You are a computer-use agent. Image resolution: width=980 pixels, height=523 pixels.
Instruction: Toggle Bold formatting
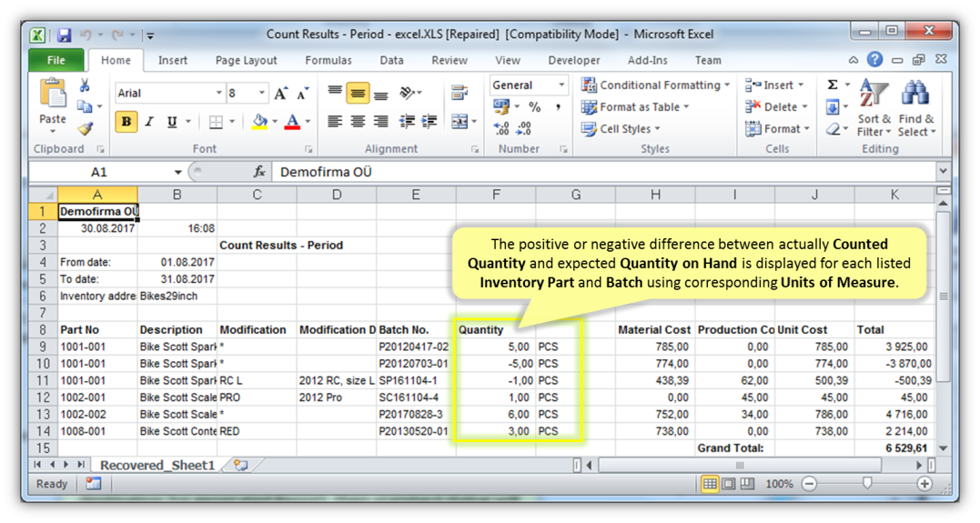tap(126, 121)
